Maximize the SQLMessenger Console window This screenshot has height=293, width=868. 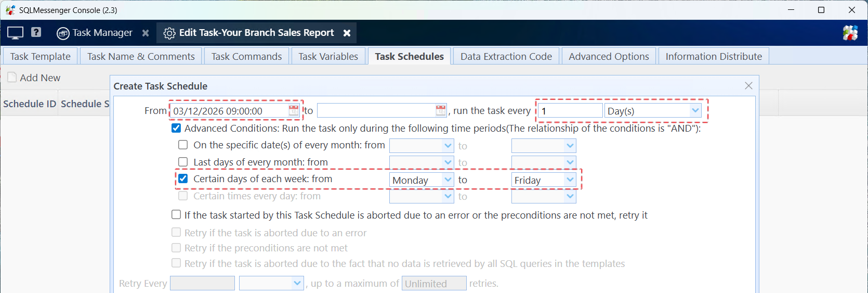coord(821,10)
